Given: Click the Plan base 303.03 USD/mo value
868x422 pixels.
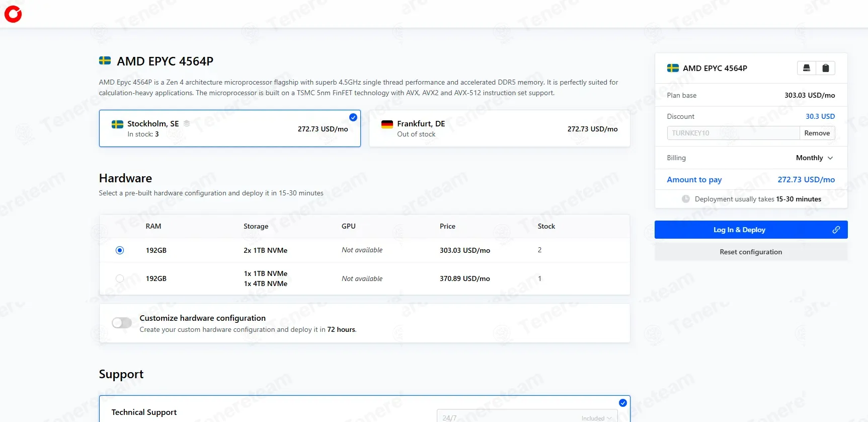Looking at the screenshot, I should click(x=810, y=95).
